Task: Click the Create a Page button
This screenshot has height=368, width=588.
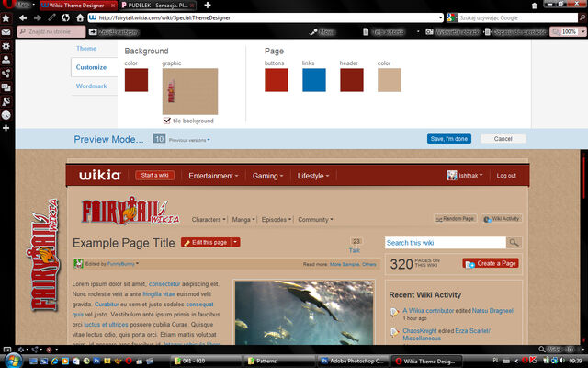Action: point(491,264)
